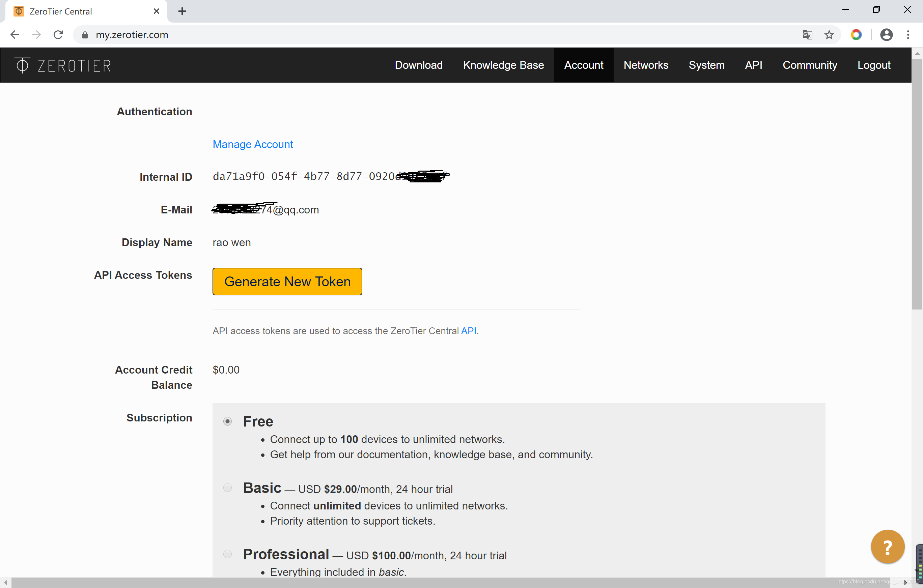Reload the ZeroTier Central page
Image resolution: width=923 pixels, height=588 pixels.
pos(58,35)
